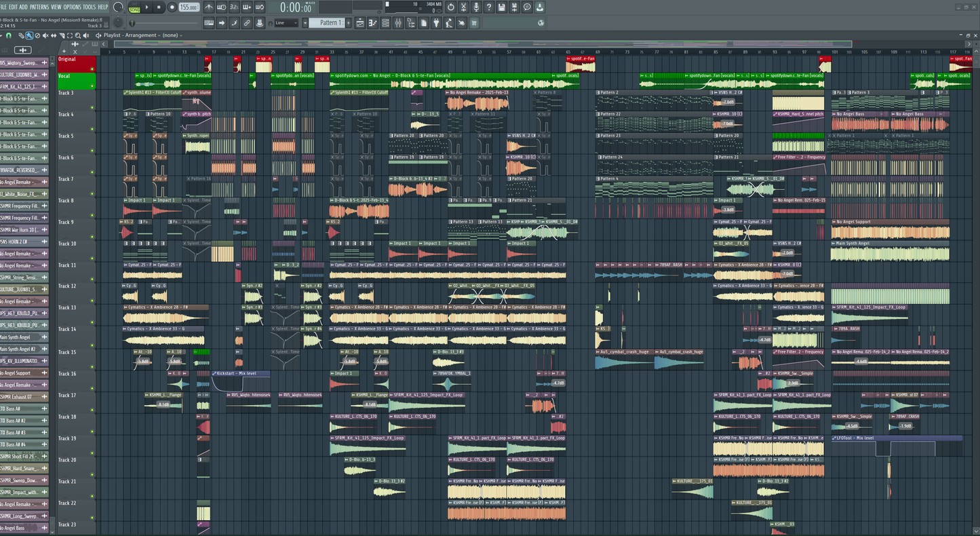Open the Playlist arrangement options menu
This screenshot has height=536, width=980.
click(x=160, y=35)
